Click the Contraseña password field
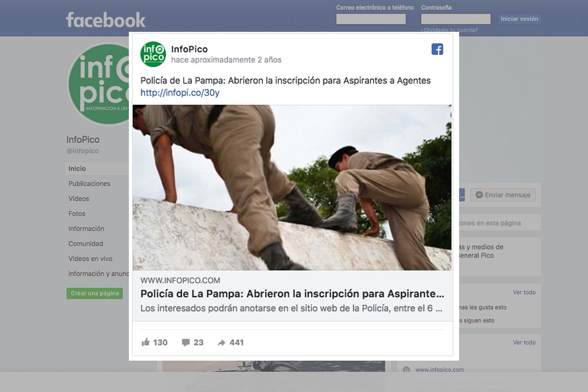Viewport: 588px width, 392px height. 456,19
